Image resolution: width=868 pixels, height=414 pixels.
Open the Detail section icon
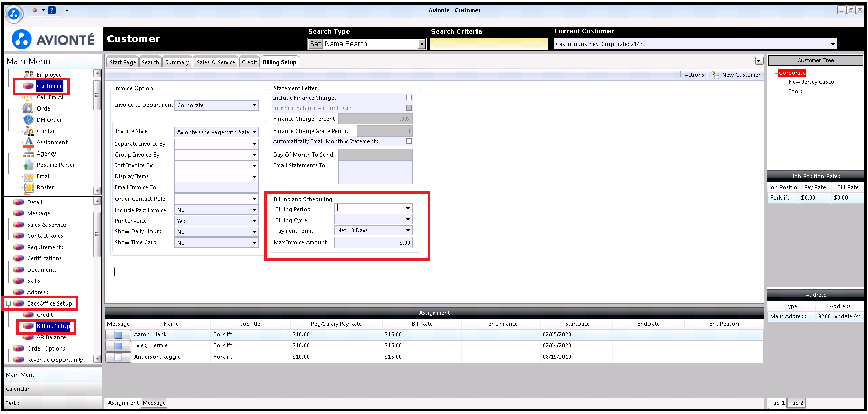(19, 202)
